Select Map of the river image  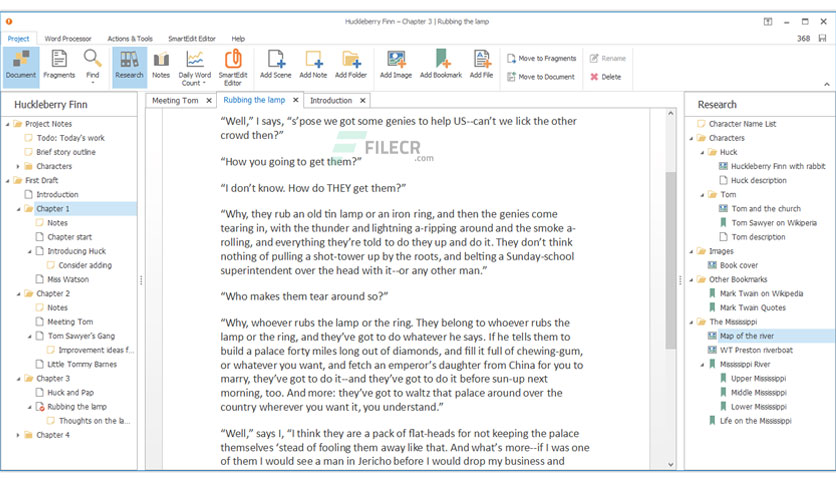tap(746, 336)
